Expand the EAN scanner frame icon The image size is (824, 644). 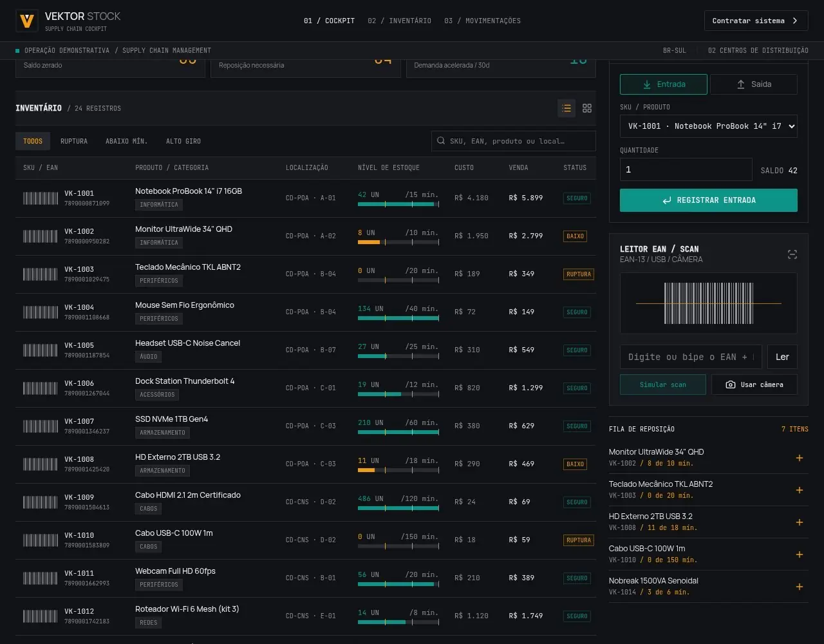pos(792,254)
